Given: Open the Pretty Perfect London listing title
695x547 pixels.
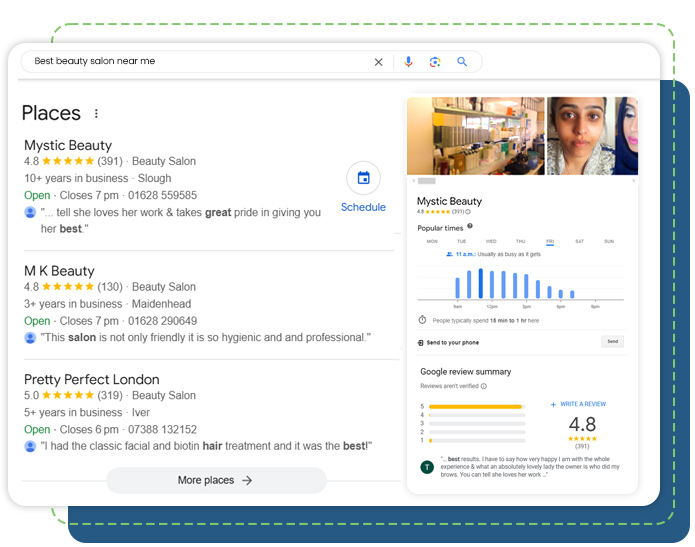Looking at the screenshot, I should coord(92,379).
